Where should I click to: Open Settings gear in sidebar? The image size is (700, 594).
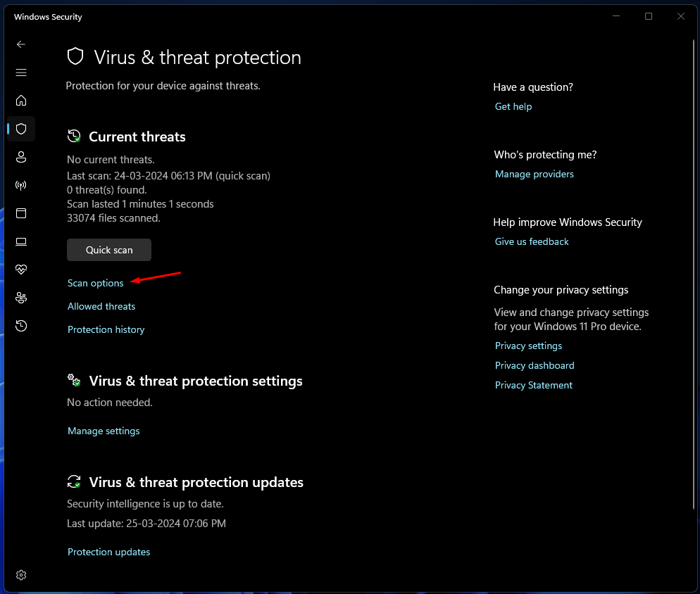21,575
